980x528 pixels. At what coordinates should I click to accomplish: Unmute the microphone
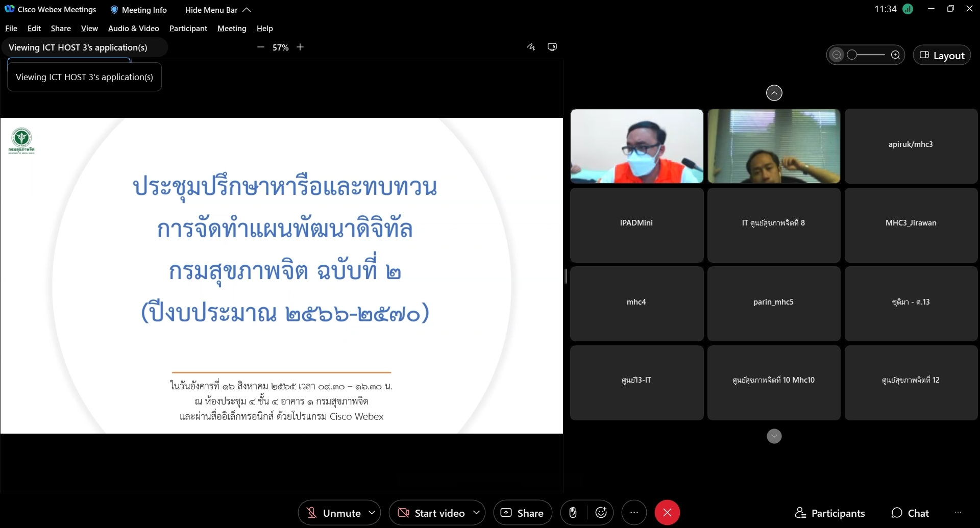coord(333,513)
